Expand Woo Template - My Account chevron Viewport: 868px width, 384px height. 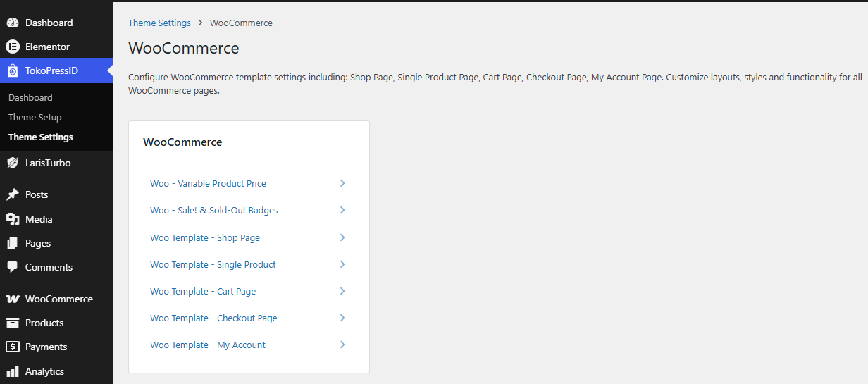pyautogui.click(x=342, y=345)
